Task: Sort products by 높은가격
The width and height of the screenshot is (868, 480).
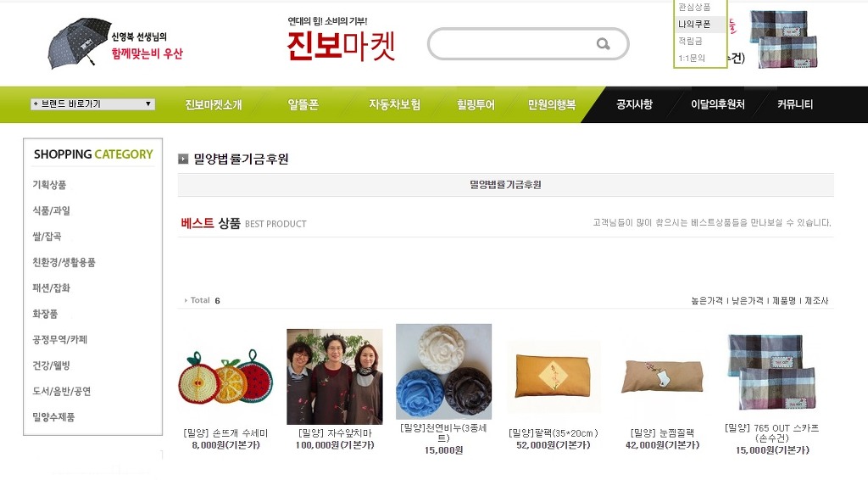Action: [x=707, y=300]
